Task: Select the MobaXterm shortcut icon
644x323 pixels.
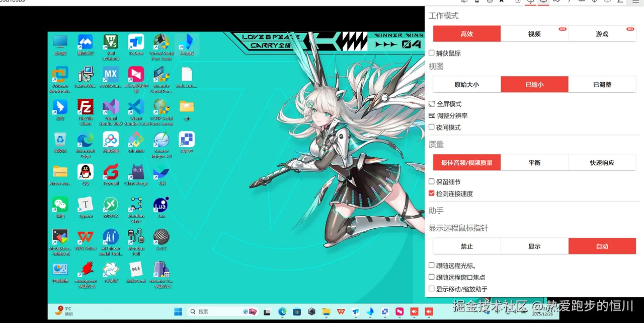Action: 60,242
